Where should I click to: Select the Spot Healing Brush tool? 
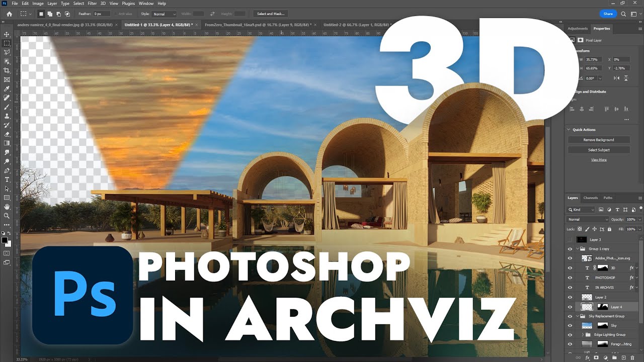tap(7, 98)
